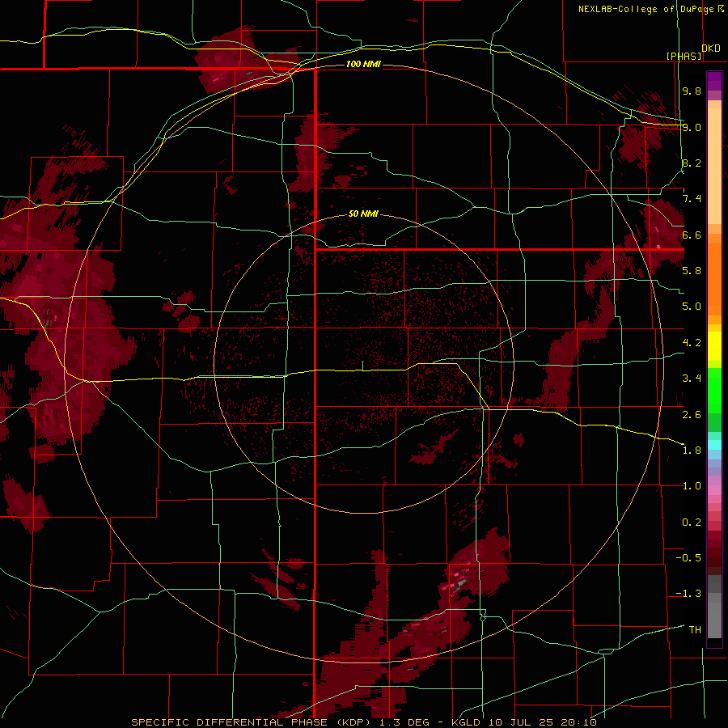This screenshot has width=728, height=728.
Task: Click the -0.5 scale value
Action: tap(688, 558)
